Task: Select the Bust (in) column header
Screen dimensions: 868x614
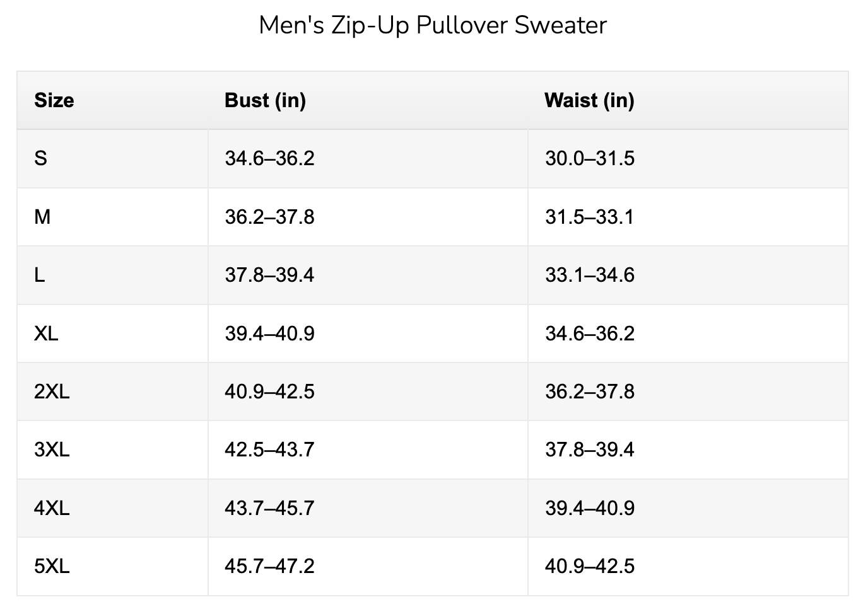Action: (265, 100)
